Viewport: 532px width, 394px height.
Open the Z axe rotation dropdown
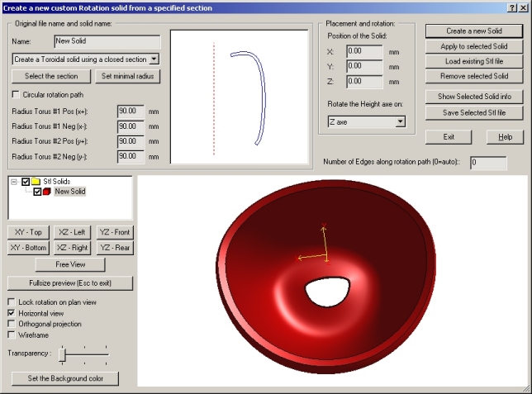(401, 121)
